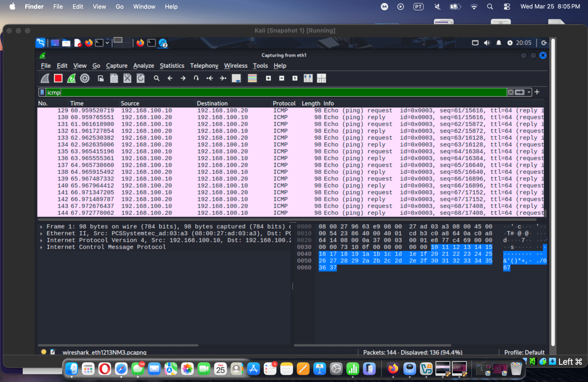The image size is (588, 382).
Task: Close capture file icon in toolbar
Action: pyautogui.click(x=127, y=78)
